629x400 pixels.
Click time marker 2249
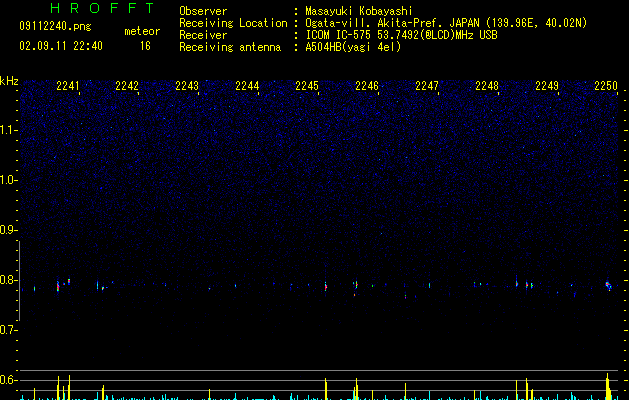[x=547, y=86]
